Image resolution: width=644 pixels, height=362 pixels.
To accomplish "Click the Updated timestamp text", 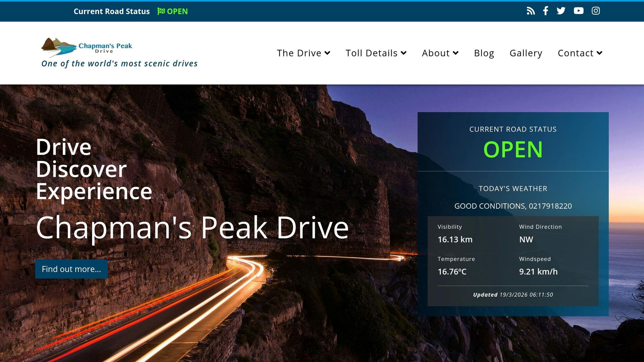I will click(513, 295).
